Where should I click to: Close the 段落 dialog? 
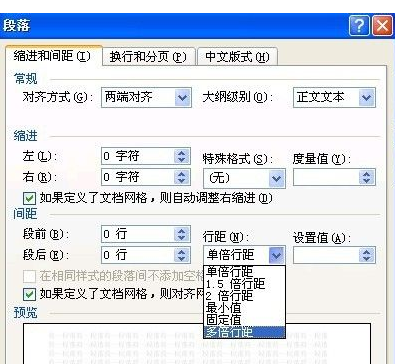coord(382,25)
